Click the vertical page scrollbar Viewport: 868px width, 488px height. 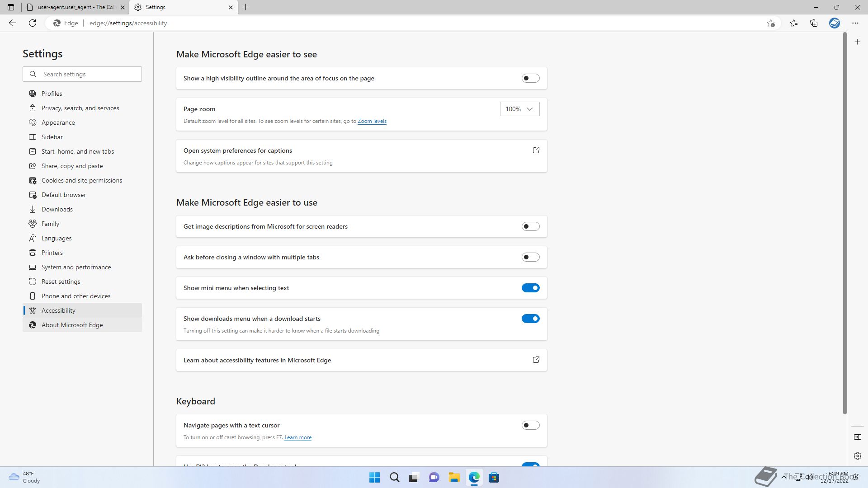coord(844,224)
